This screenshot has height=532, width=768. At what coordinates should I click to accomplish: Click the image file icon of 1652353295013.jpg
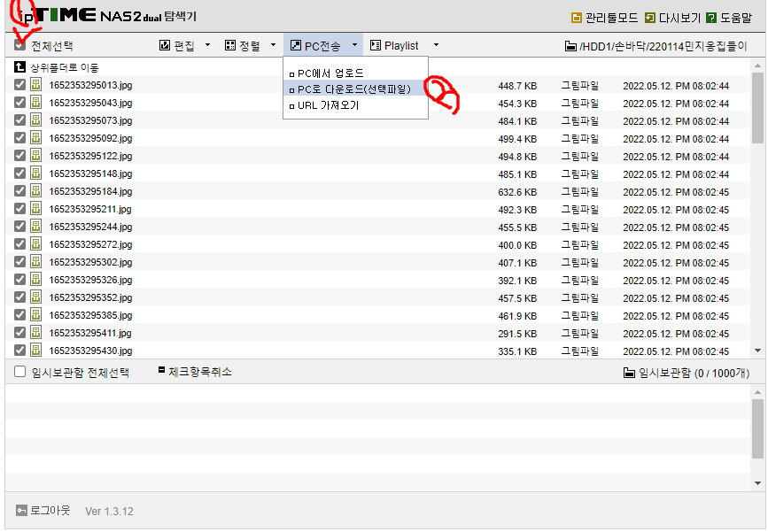pyautogui.click(x=35, y=85)
